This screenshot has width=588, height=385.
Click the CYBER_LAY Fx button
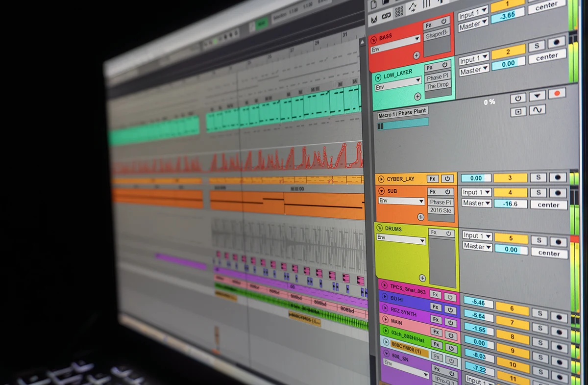(x=432, y=179)
